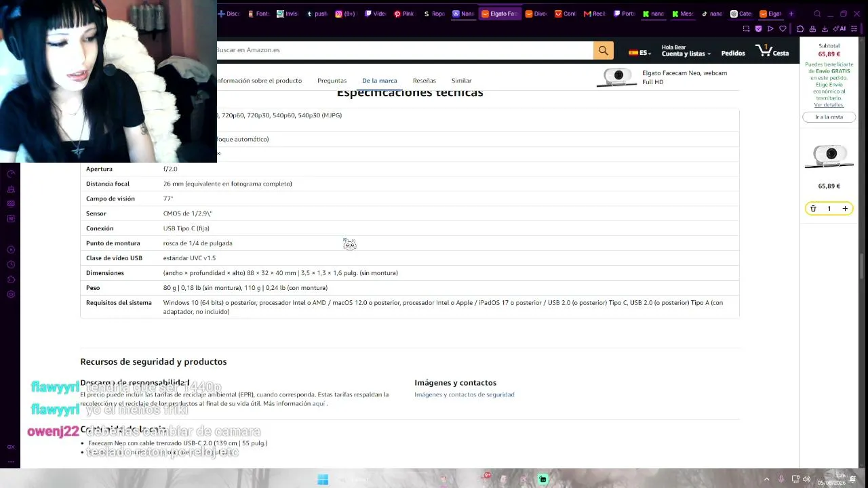Click the shield ad-blocker toolbar icon
Image resolution: width=868 pixels, height=488 pixels.
(759, 28)
